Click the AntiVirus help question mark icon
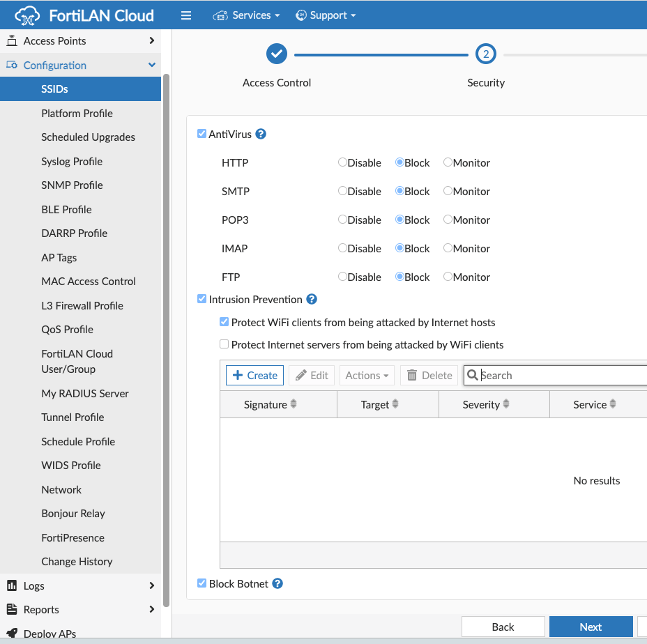The width and height of the screenshot is (647, 644). tap(261, 134)
